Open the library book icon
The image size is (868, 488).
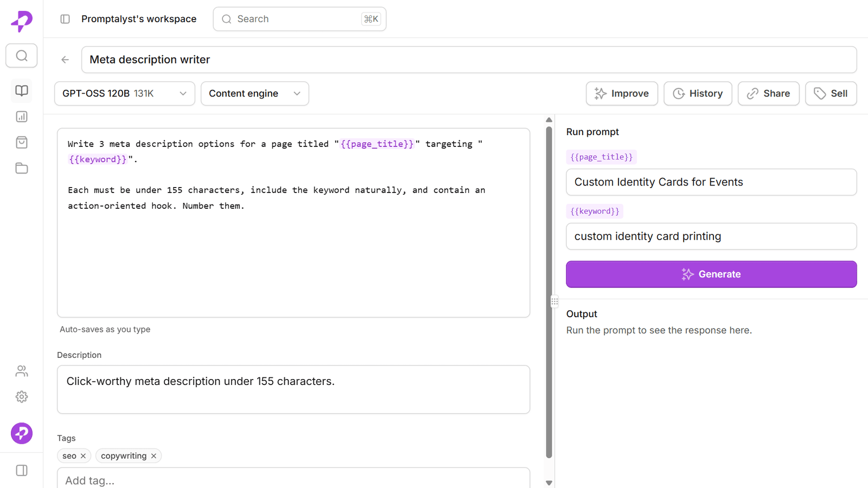(x=22, y=91)
